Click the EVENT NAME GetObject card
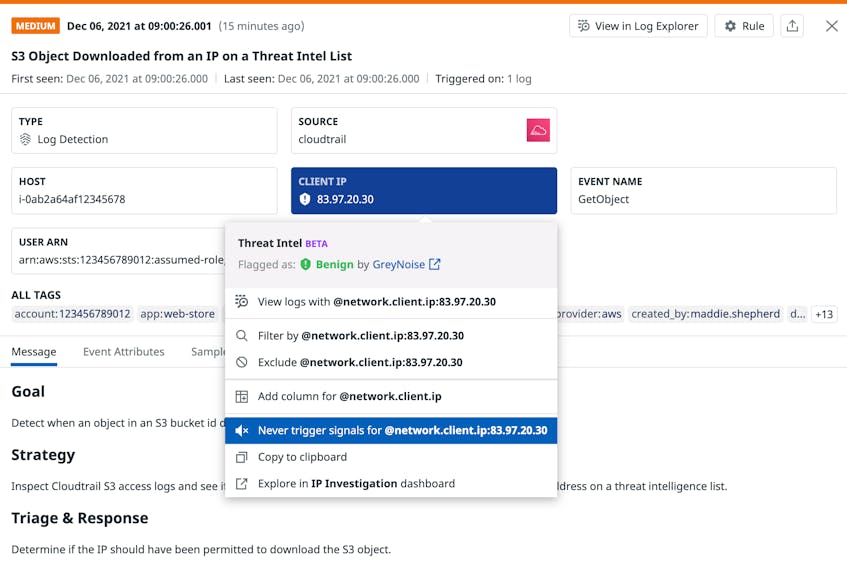The image size is (847, 564). click(x=703, y=191)
